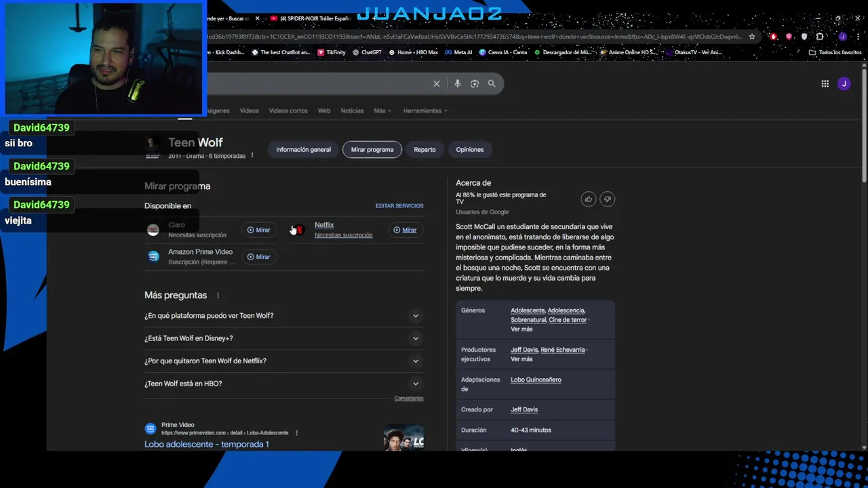Give thumbs up to Teen Wolf
868x488 pixels.
pyautogui.click(x=589, y=199)
